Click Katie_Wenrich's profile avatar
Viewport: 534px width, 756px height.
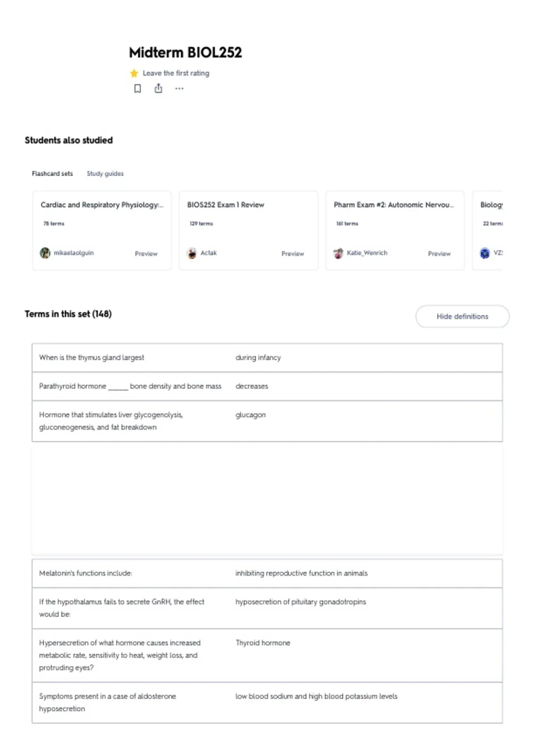[x=338, y=253]
